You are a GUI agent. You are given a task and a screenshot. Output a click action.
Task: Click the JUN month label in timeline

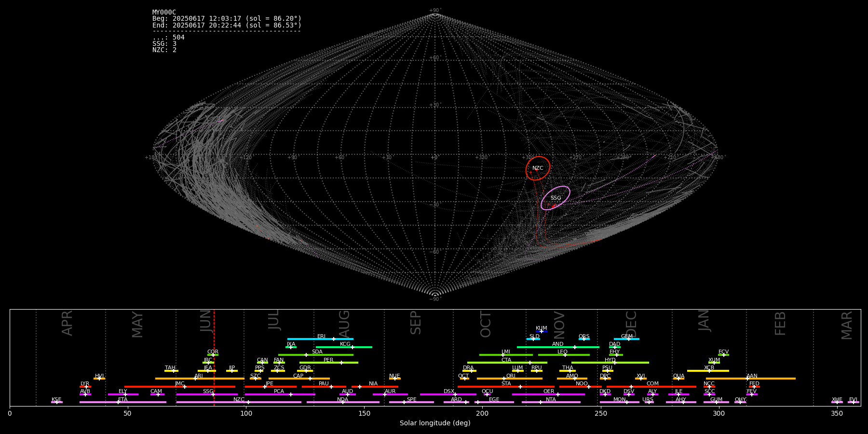click(206, 321)
